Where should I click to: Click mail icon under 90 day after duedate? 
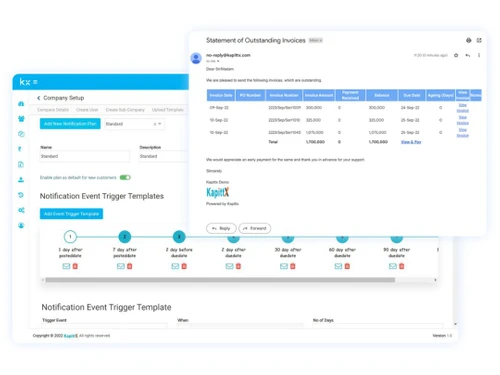coord(393,266)
